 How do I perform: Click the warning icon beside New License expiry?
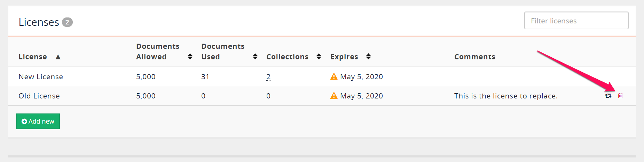(x=334, y=76)
